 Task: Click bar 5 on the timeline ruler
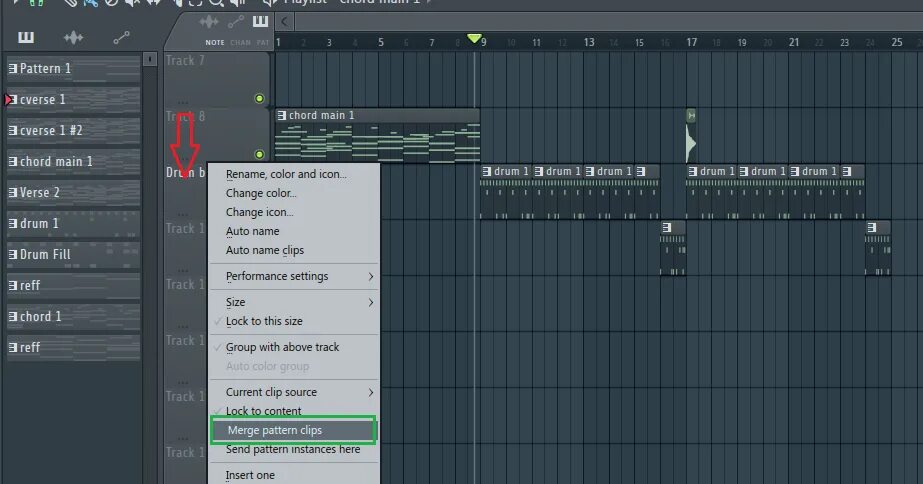(381, 42)
